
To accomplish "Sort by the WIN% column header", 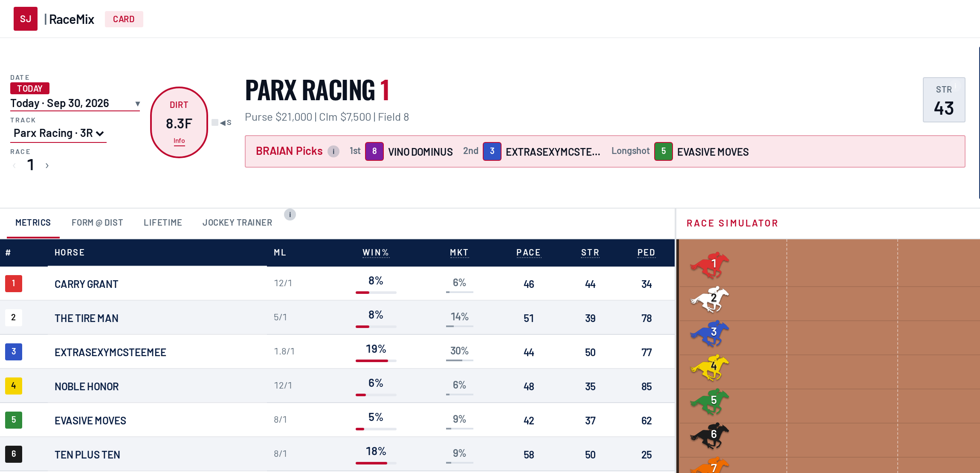I will coord(376,252).
